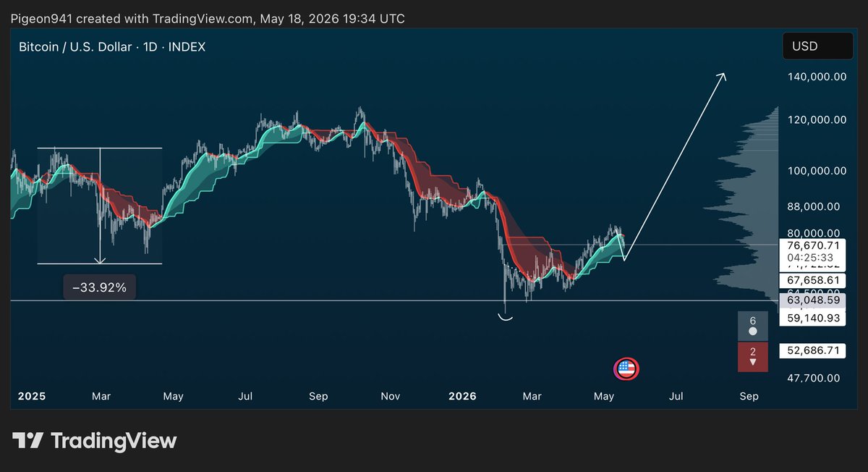This screenshot has width=868, height=472.
Task: Click the highlighted 63,048.59 price tag
Action: click(813, 300)
